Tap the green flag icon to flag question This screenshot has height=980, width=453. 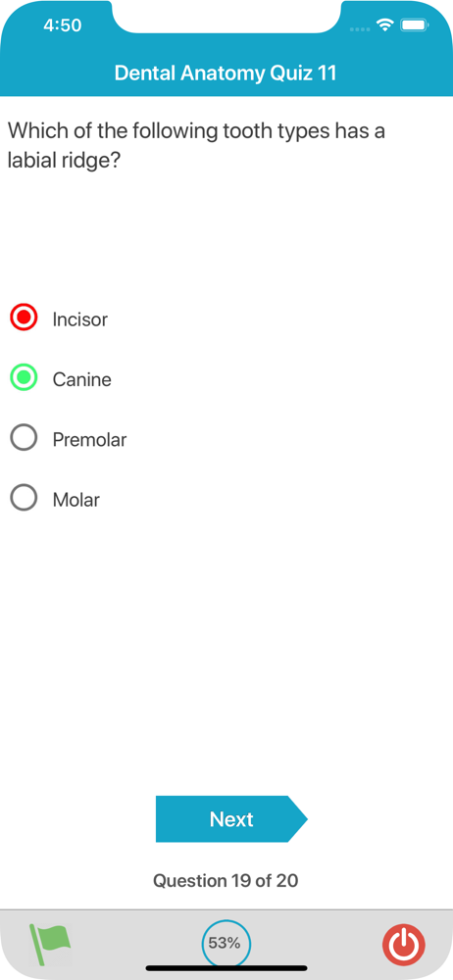(50, 944)
